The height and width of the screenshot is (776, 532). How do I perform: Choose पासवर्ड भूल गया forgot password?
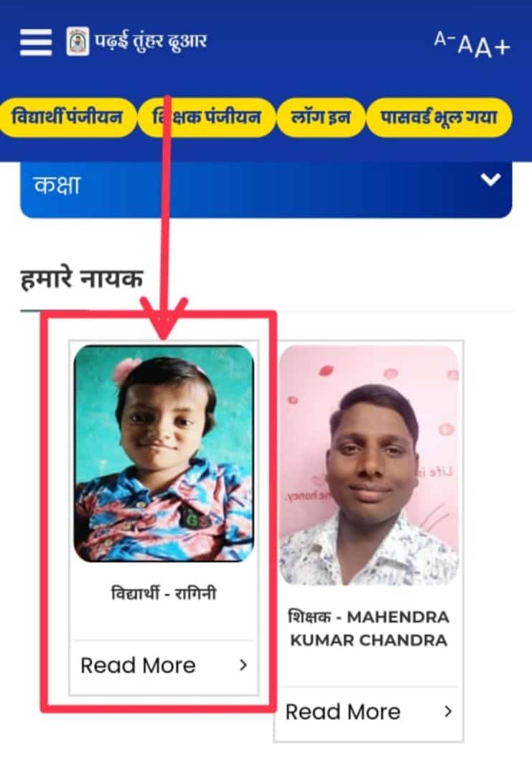439,117
